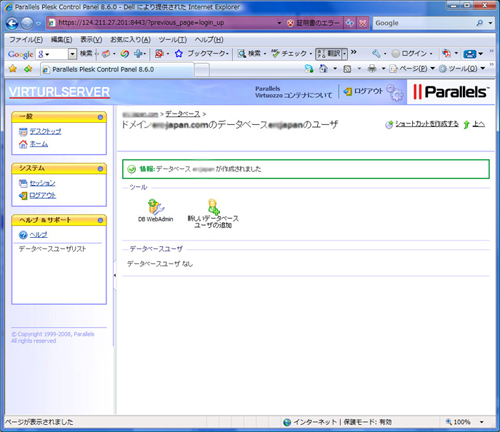Screen dimensions: 500x432
Task: Open the Sessions link in the System panel
Action: click(42, 183)
